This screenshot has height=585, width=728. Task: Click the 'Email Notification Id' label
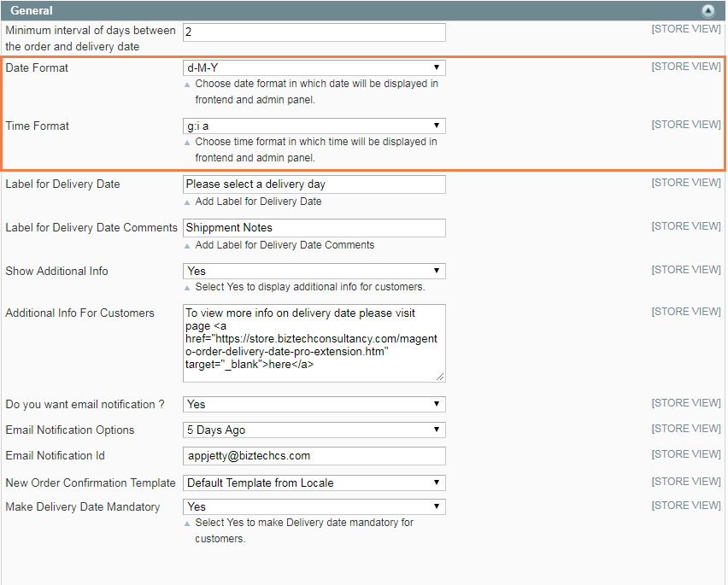(56, 455)
